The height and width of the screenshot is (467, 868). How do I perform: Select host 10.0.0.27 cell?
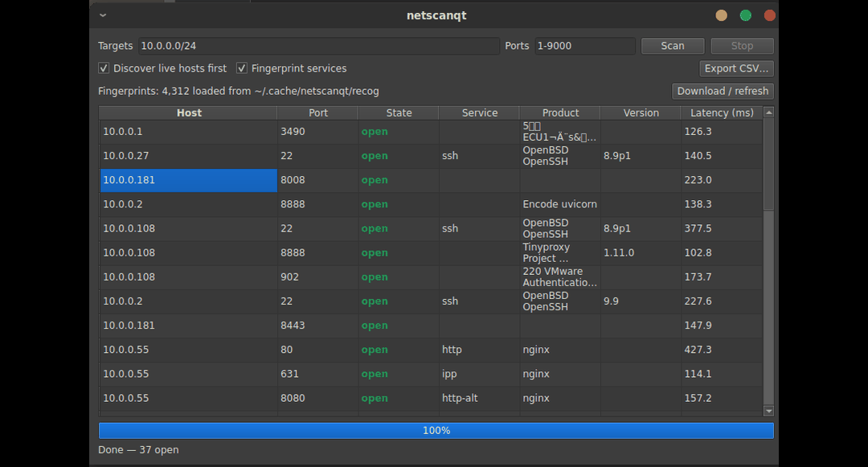point(188,156)
